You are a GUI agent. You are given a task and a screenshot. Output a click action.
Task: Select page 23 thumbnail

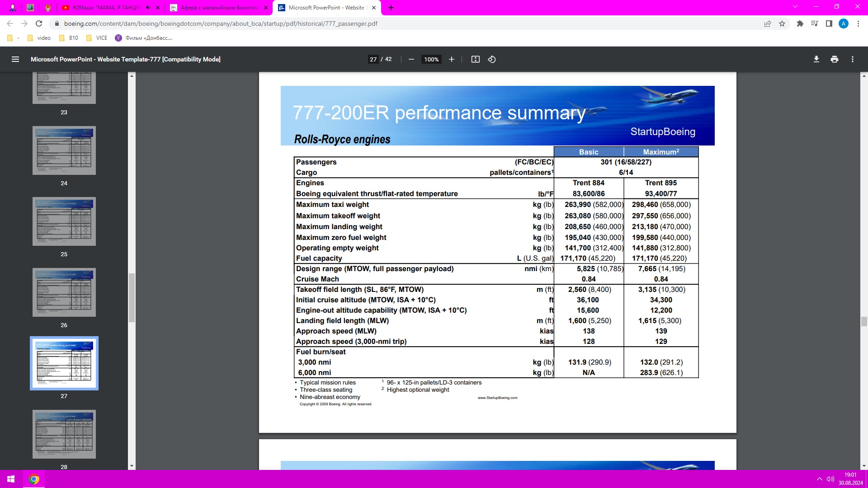click(x=64, y=88)
